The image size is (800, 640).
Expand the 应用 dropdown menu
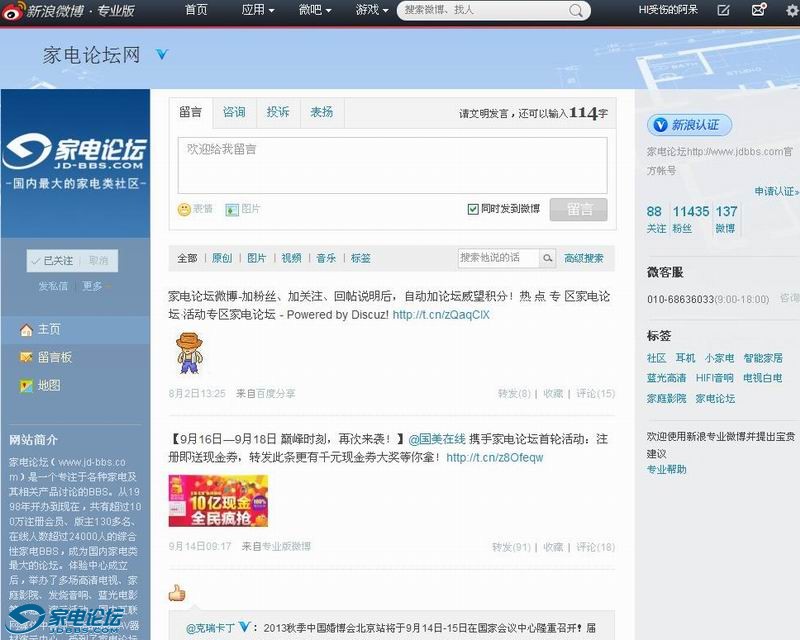tap(257, 10)
